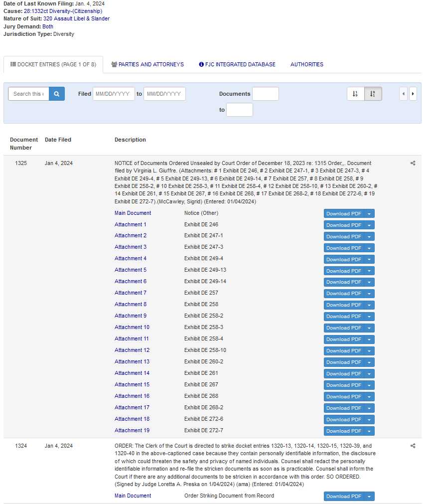This screenshot has height=504, width=427.
Task: Expand download options for Exhibit DE 267
Action: pos(369,385)
